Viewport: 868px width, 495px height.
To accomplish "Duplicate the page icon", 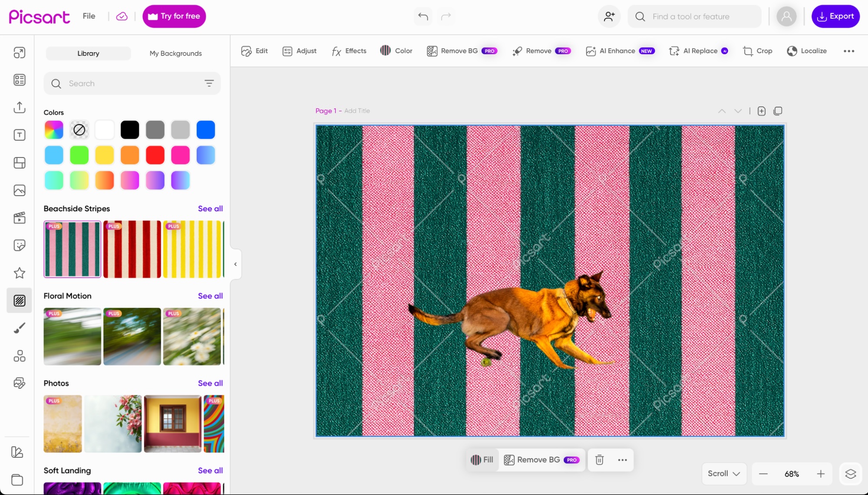I will click(x=778, y=111).
